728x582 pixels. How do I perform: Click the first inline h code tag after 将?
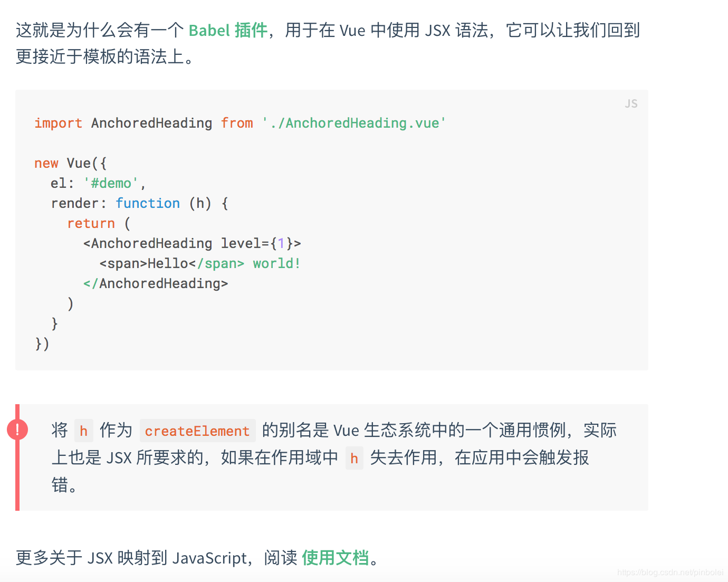[x=83, y=431]
